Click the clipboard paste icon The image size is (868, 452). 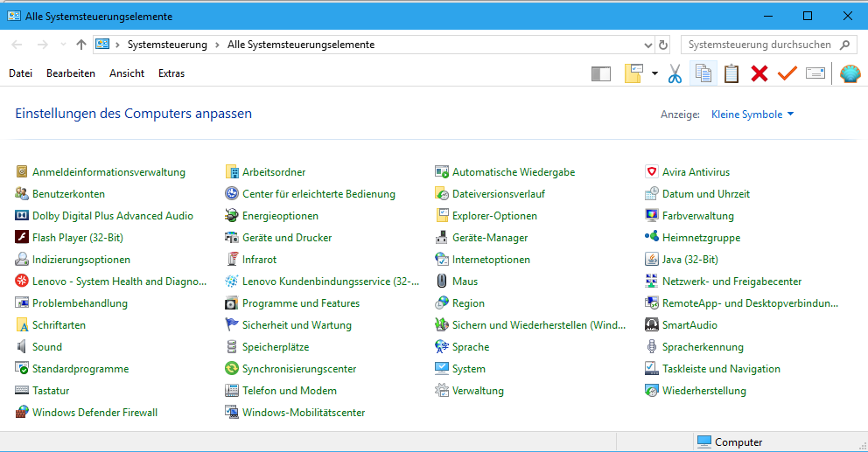[x=731, y=73]
